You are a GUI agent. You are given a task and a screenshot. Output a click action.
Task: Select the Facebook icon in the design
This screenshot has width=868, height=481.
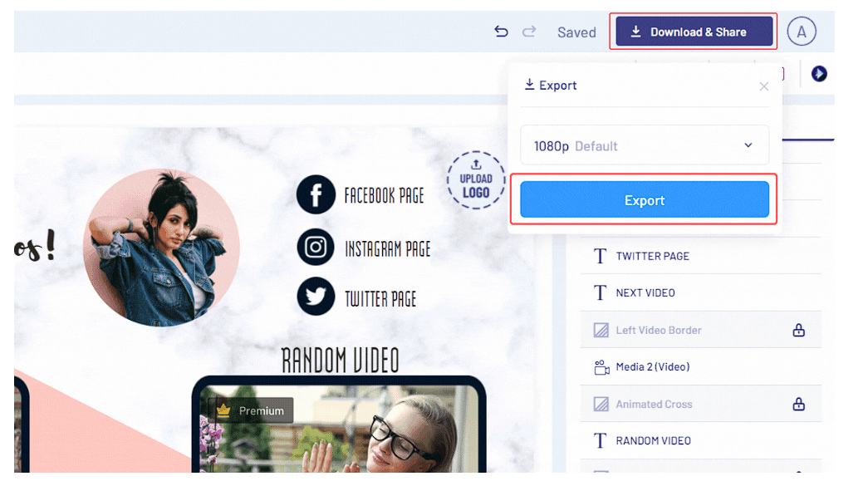316,196
